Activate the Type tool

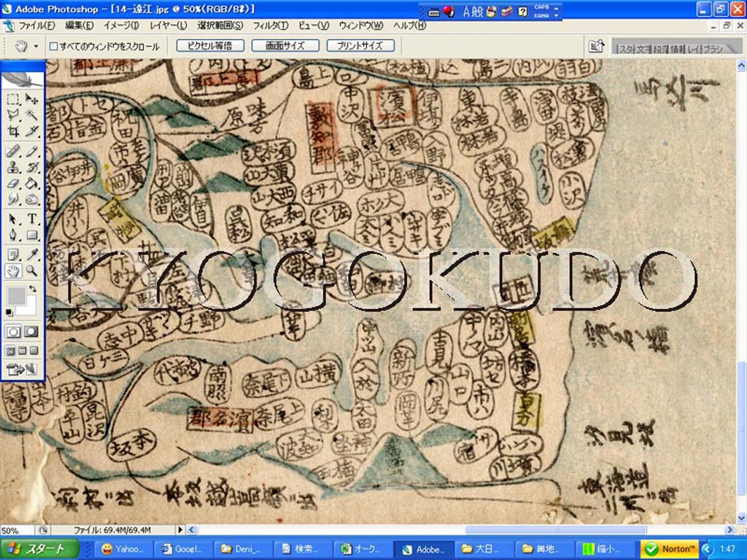coord(32,219)
